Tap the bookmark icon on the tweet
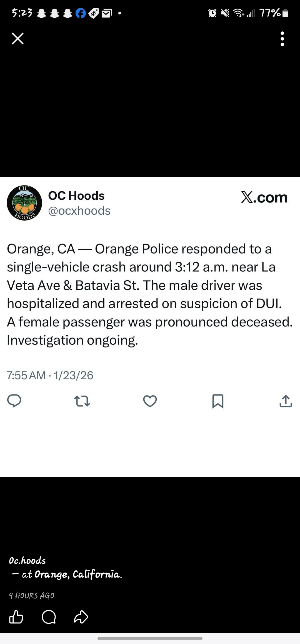This screenshot has width=300, height=644. (x=218, y=401)
